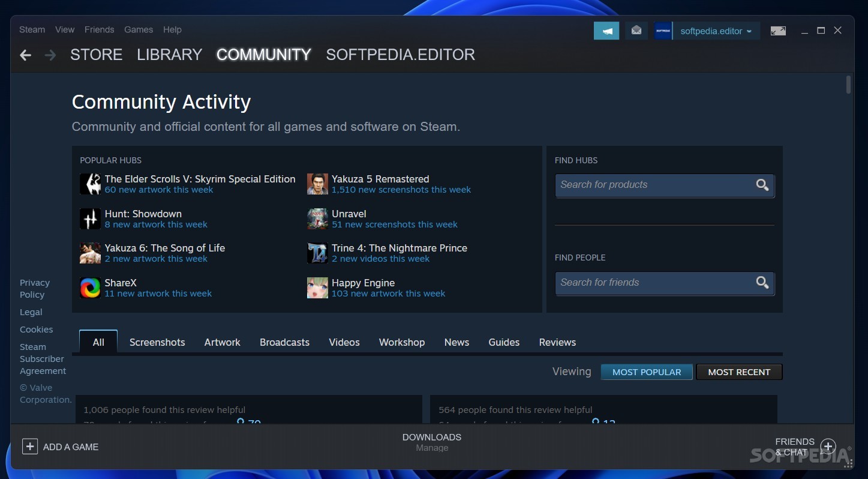Open the Cookies link
The width and height of the screenshot is (868, 479).
point(37,330)
